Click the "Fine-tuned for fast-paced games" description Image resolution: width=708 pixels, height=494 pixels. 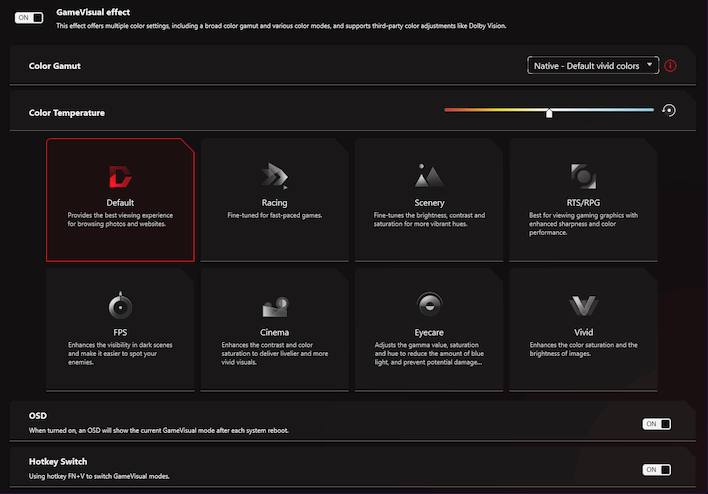coord(275,215)
